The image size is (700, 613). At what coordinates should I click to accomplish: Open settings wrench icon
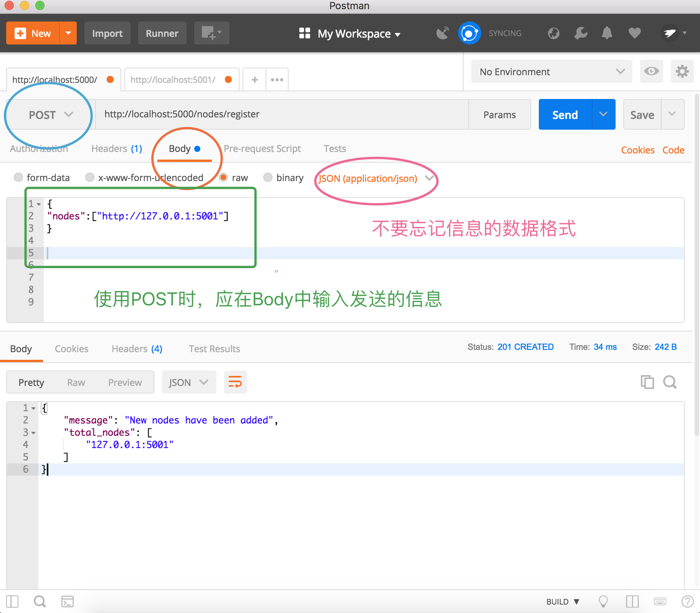[581, 33]
